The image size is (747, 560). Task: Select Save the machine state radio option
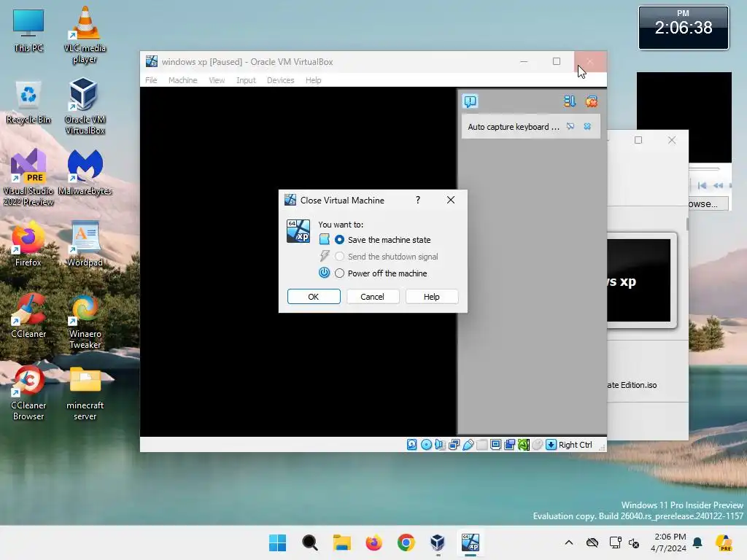(x=339, y=239)
